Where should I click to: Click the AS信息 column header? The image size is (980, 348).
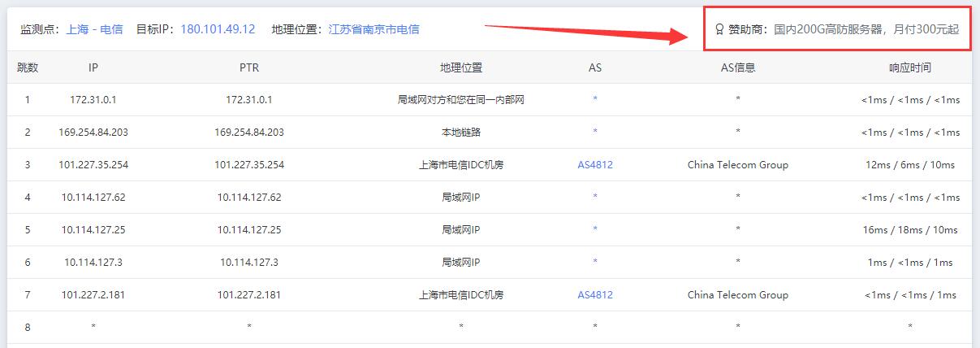point(737,67)
